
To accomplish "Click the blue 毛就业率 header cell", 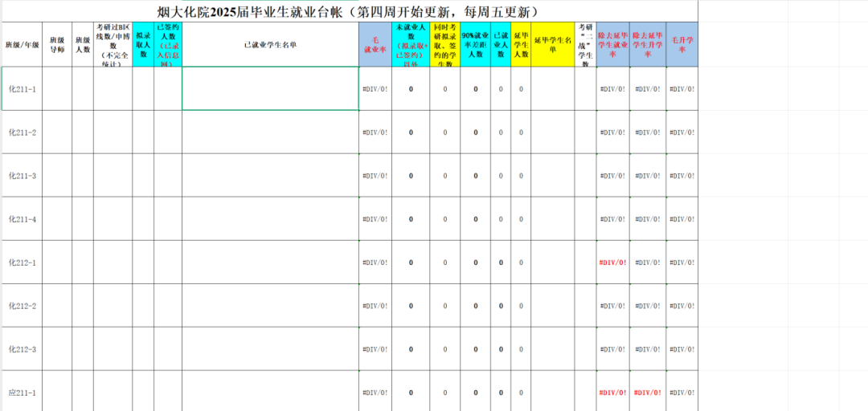I will (375, 44).
